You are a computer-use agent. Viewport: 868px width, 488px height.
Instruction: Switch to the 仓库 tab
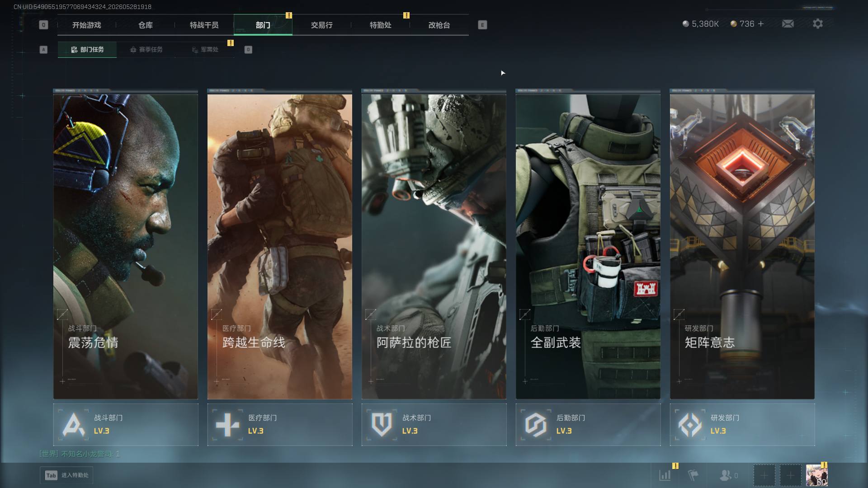[146, 25]
